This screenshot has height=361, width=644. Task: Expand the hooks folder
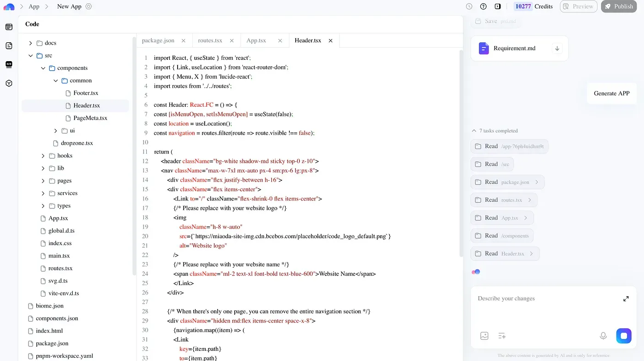pos(43,156)
